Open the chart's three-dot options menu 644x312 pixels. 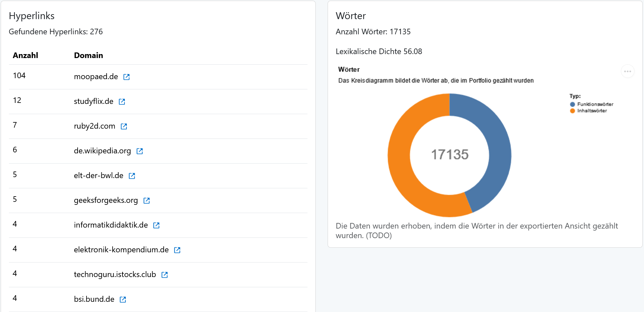[627, 71]
